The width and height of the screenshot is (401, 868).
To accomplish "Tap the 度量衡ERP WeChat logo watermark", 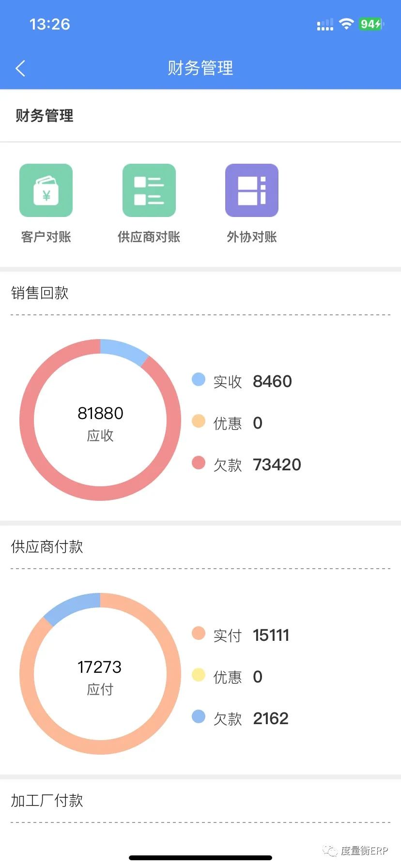I will tap(330, 851).
